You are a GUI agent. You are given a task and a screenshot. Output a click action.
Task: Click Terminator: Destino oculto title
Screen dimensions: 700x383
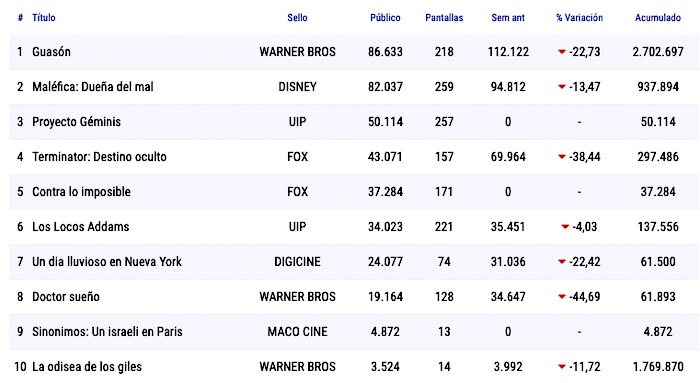coord(99,157)
